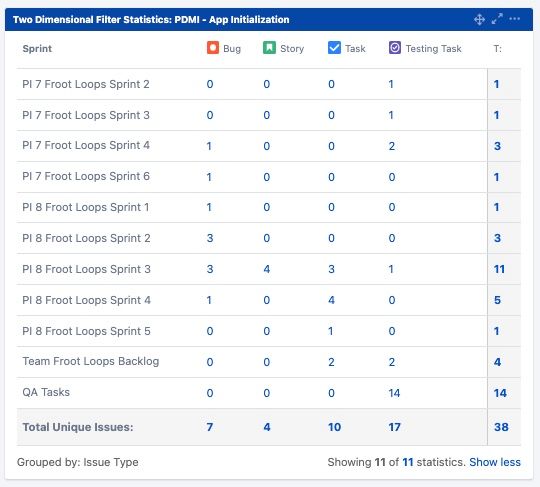Open the QA Tasks Testing Task count 14
540x487 pixels.
click(x=394, y=393)
